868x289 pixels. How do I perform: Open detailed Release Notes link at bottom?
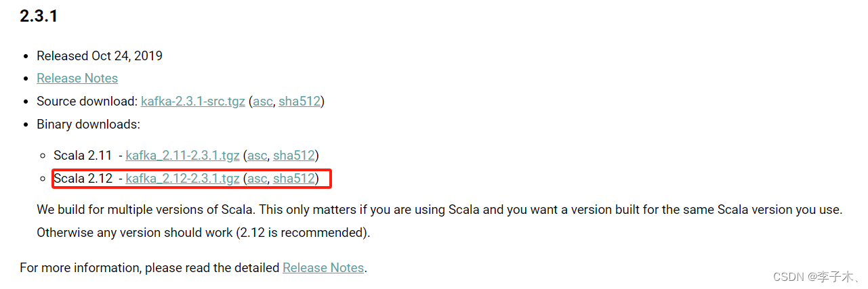coord(323,267)
